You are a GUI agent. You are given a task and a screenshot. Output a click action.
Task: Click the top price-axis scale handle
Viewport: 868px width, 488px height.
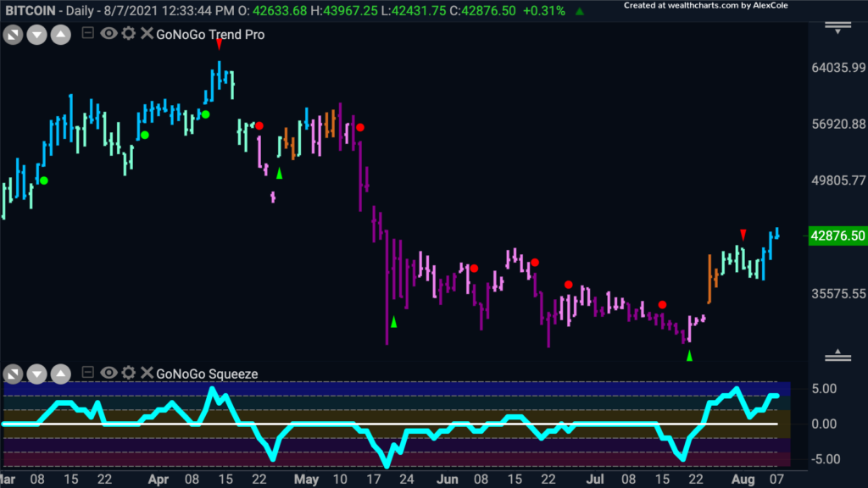tap(837, 28)
